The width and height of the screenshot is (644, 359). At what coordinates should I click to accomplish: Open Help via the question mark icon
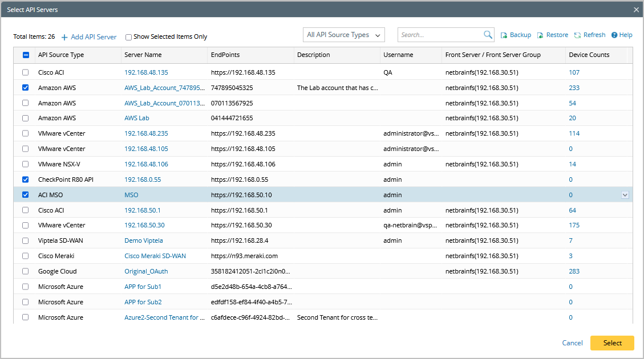[x=614, y=35]
